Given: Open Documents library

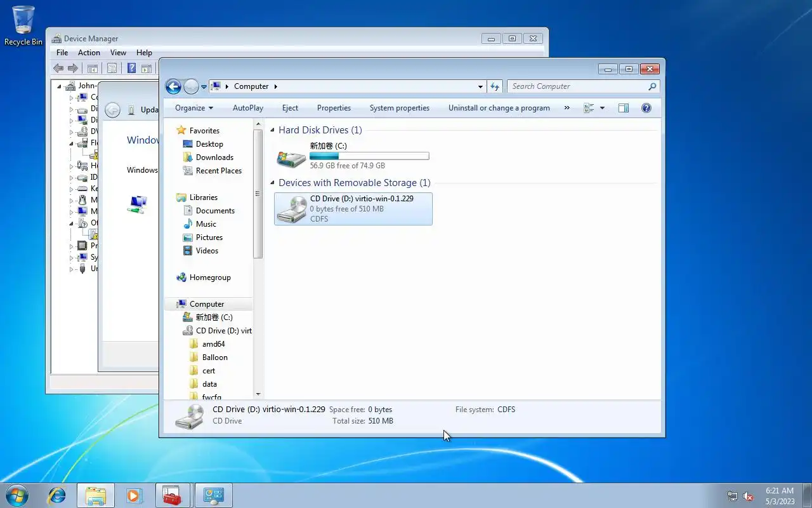Looking at the screenshot, I should click(215, 211).
